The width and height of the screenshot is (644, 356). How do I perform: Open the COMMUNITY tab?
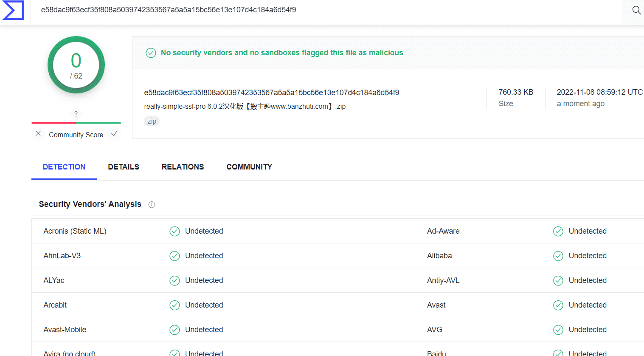coord(249,167)
